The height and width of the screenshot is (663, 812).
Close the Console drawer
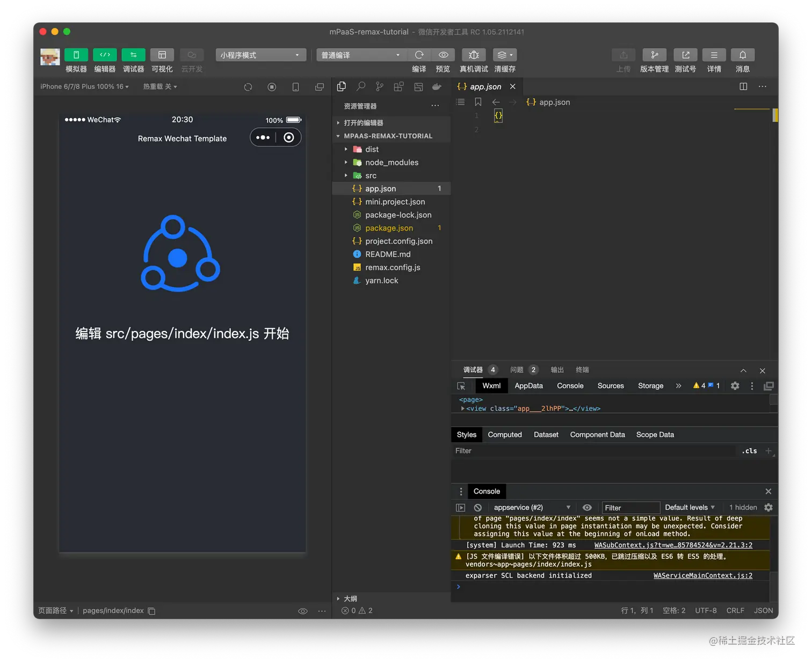[769, 492]
